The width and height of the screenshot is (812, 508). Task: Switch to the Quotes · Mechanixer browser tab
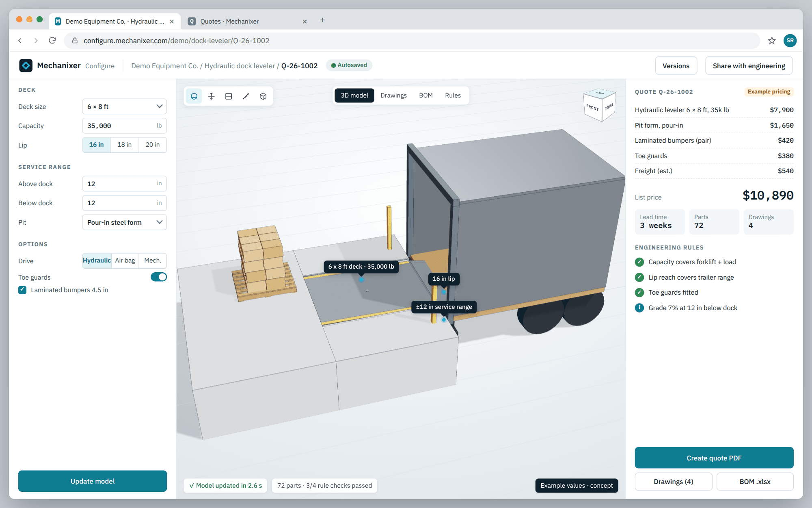tap(246, 21)
